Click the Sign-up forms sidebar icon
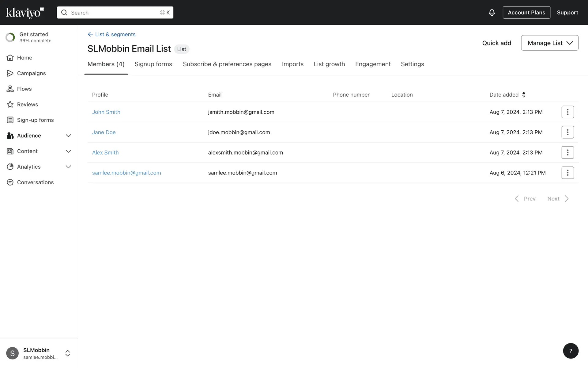 click(10, 120)
